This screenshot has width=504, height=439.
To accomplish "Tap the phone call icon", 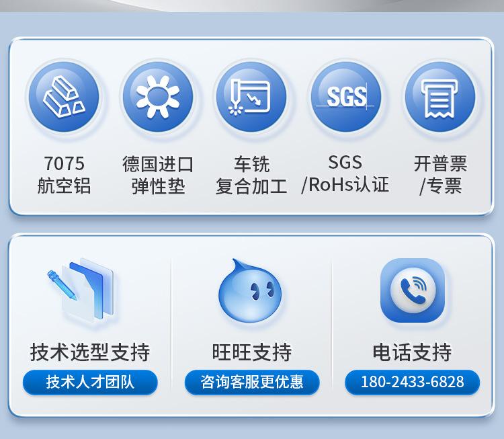I will (413, 290).
